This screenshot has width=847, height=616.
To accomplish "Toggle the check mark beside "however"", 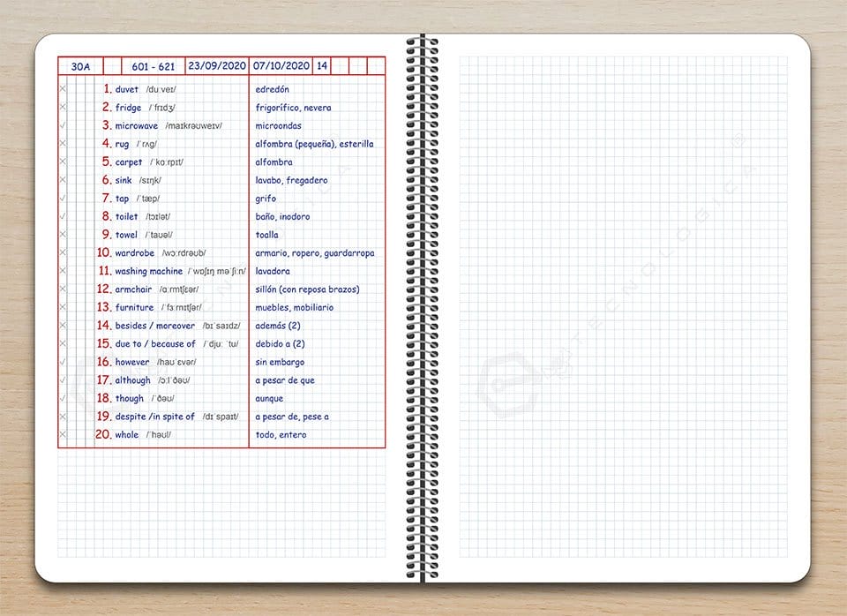I will click(61, 362).
